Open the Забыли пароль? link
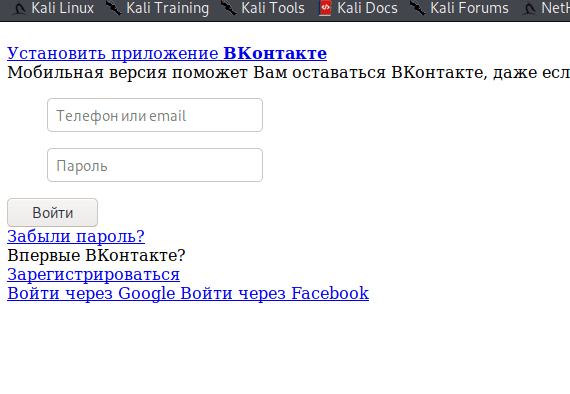Screen dimensions: 570x394 (x=76, y=236)
